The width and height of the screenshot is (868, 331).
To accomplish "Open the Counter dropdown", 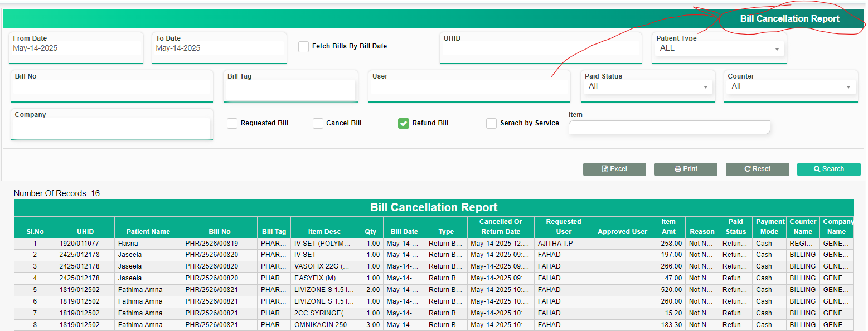I will click(x=791, y=87).
